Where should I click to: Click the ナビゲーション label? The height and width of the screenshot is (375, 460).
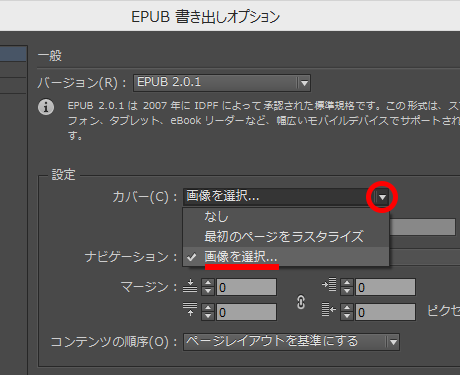click(131, 257)
